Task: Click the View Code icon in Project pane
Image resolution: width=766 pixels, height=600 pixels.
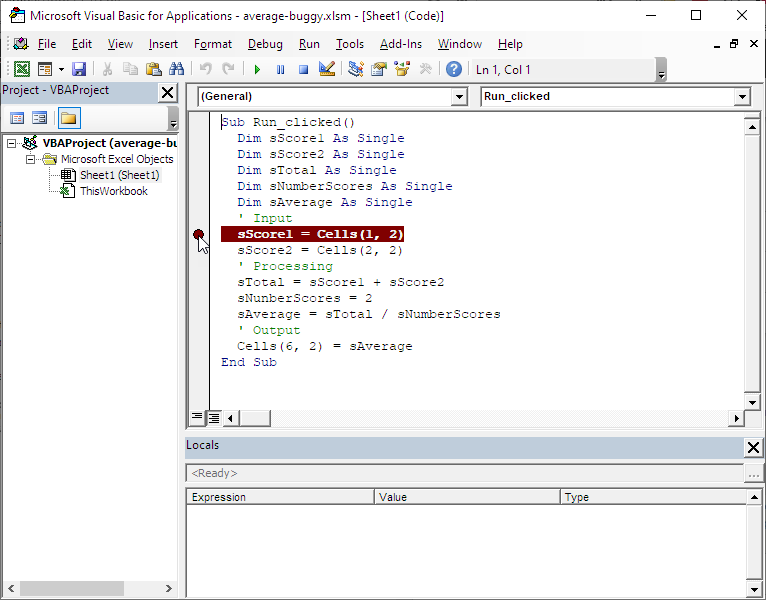Action: point(17,118)
